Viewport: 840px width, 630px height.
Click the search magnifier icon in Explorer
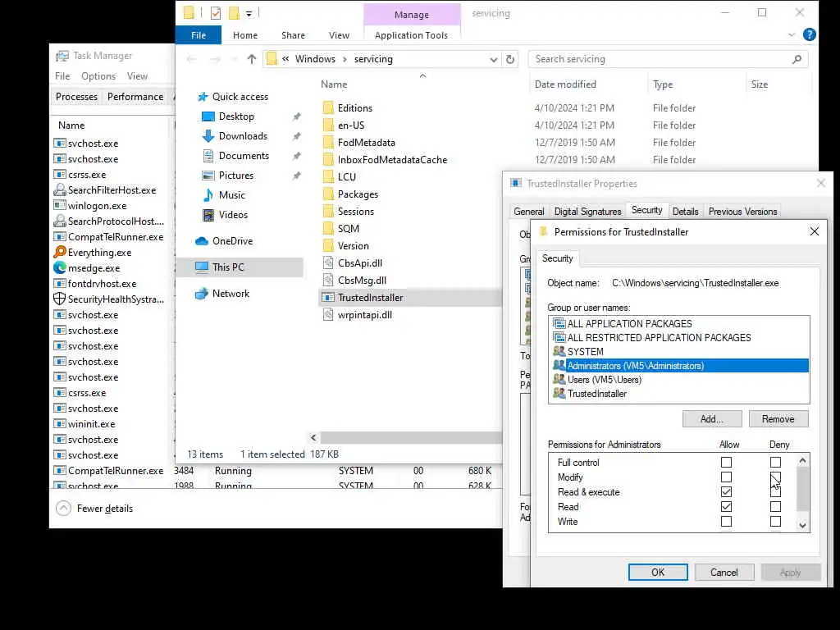(797, 59)
